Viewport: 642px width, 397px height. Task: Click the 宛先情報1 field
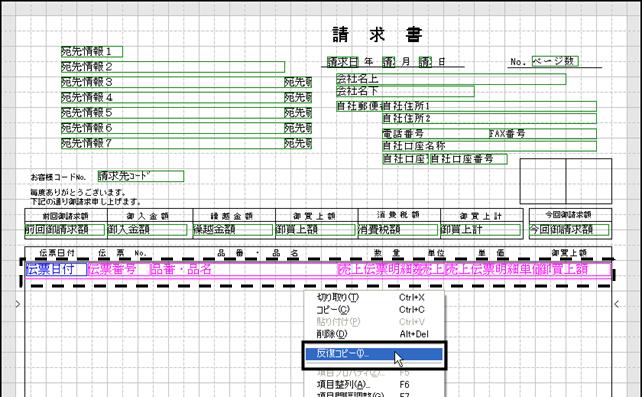point(92,52)
